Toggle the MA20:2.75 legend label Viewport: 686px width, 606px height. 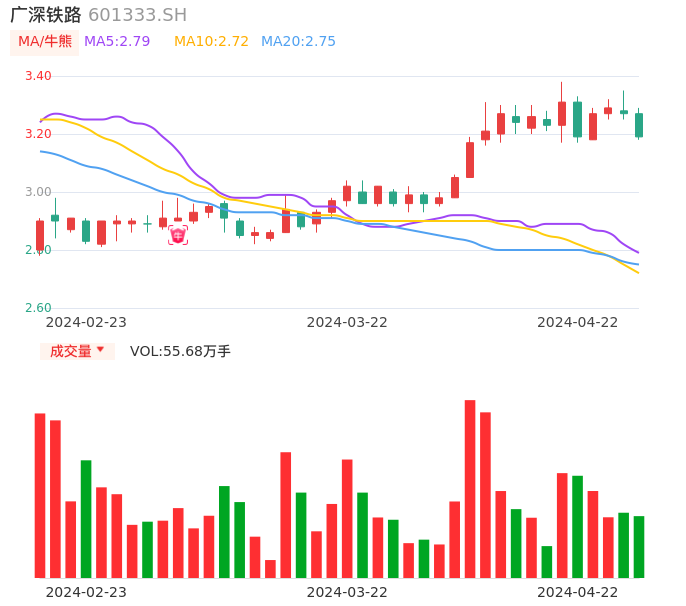pos(298,42)
